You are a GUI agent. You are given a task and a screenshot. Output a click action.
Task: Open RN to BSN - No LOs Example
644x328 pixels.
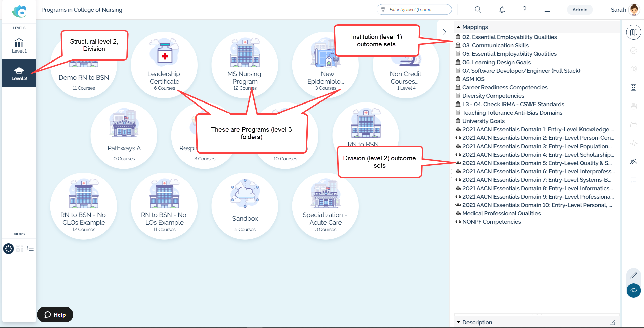(164, 206)
